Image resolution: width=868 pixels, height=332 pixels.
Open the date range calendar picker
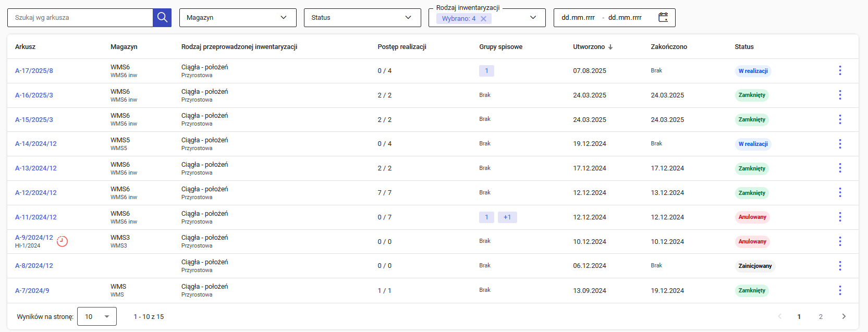(x=663, y=18)
